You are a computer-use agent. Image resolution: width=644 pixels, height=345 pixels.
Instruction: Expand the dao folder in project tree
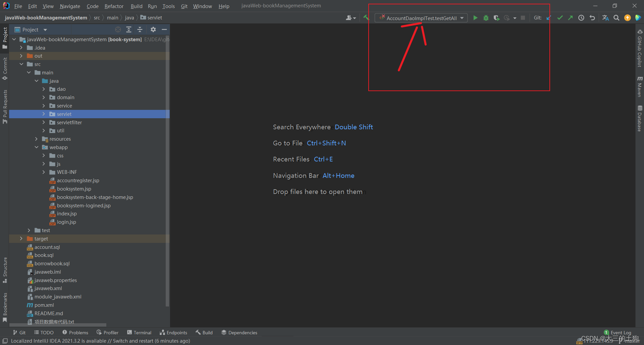click(x=44, y=89)
